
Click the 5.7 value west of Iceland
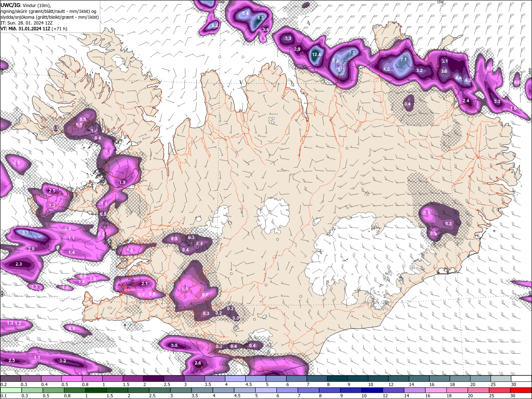[25, 233]
